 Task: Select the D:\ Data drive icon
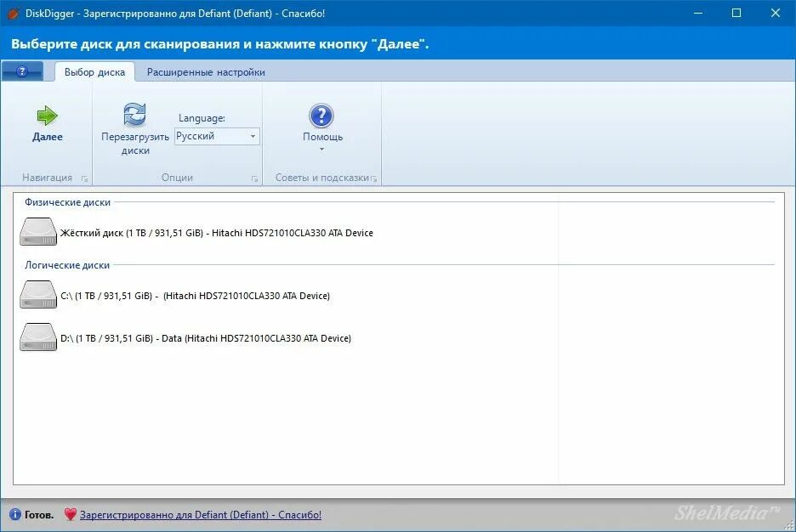pyautogui.click(x=38, y=337)
